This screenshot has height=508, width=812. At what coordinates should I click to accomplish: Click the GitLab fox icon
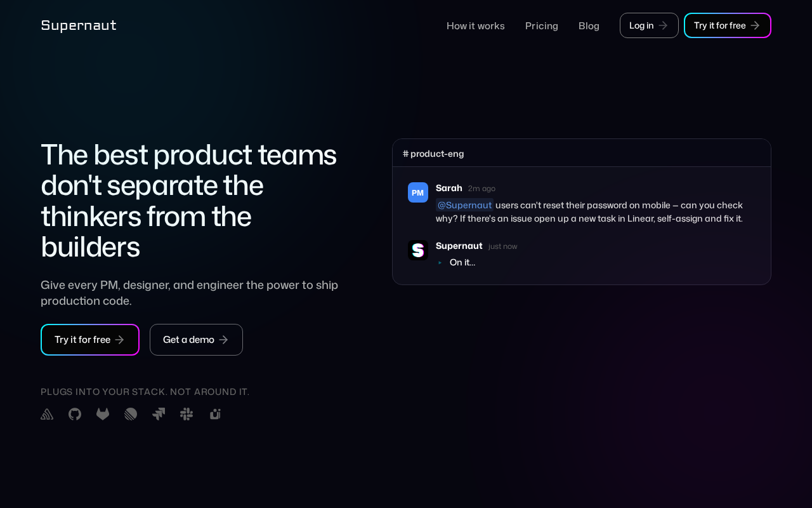point(103,414)
